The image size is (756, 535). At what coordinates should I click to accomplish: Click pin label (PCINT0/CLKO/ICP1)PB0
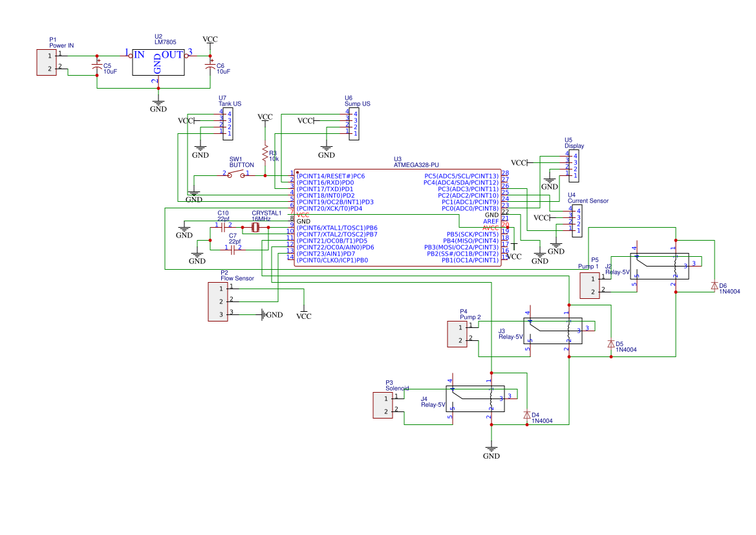click(332, 260)
